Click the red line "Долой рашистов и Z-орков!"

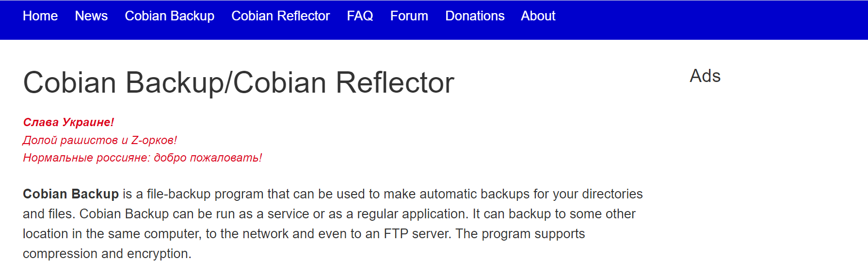tap(100, 140)
